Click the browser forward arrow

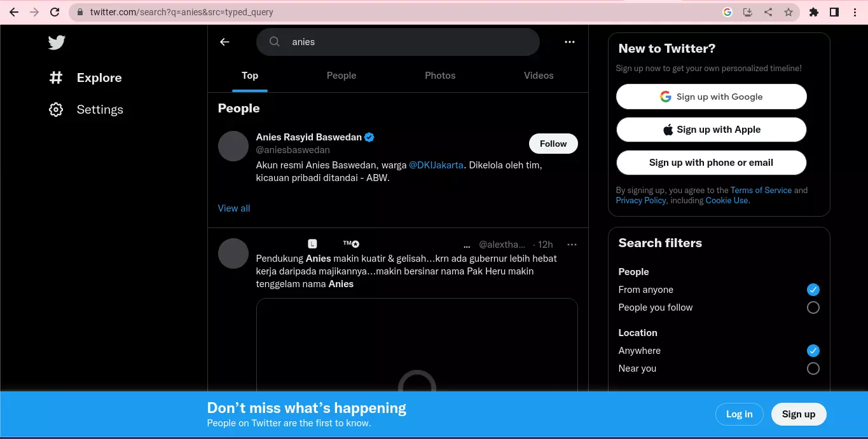coord(34,12)
